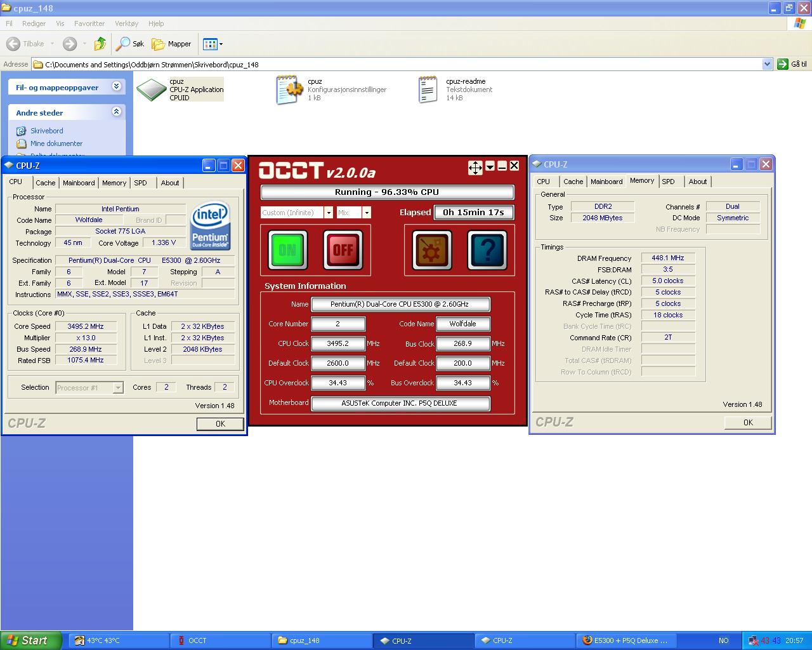This screenshot has height=650, width=812.
Task: Select the cpuz configuration settings file icon
Action: click(x=289, y=90)
